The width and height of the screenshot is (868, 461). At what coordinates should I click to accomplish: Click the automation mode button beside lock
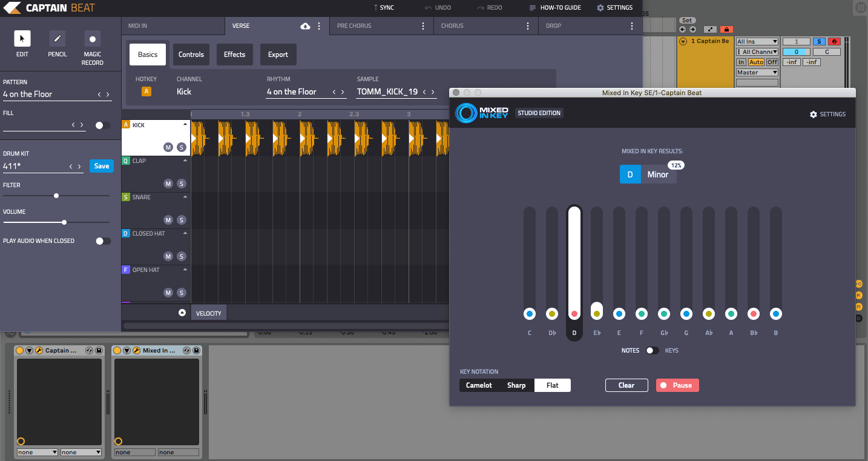[711, 29]
